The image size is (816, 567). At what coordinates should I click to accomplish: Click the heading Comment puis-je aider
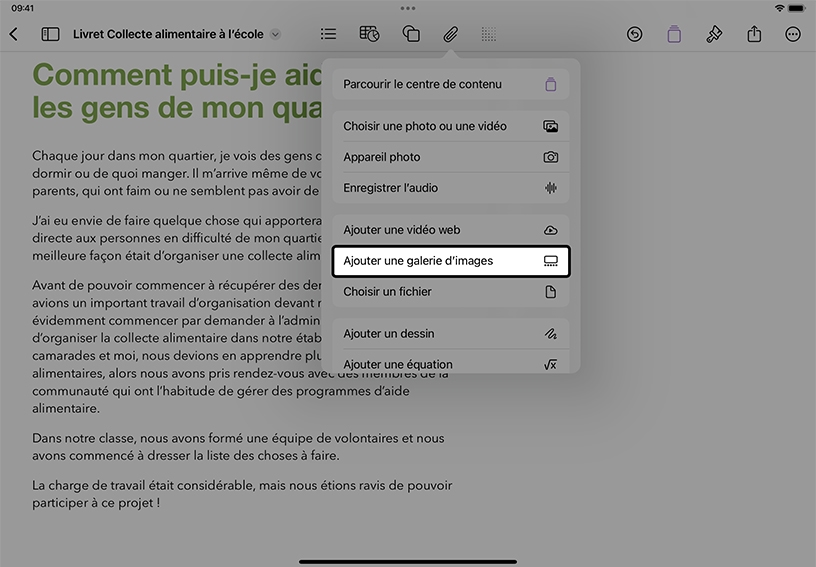click(x=177, y=91)
